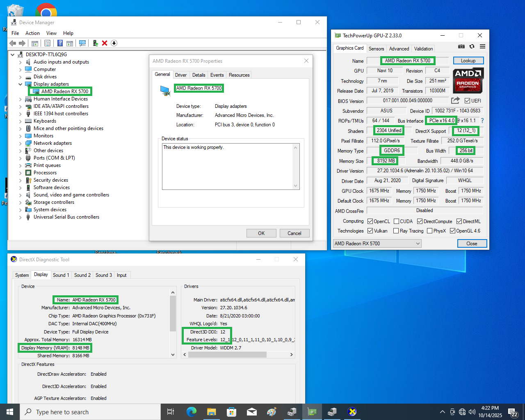Enable the Ray Tracing checkbox

(x=396, y=231)
